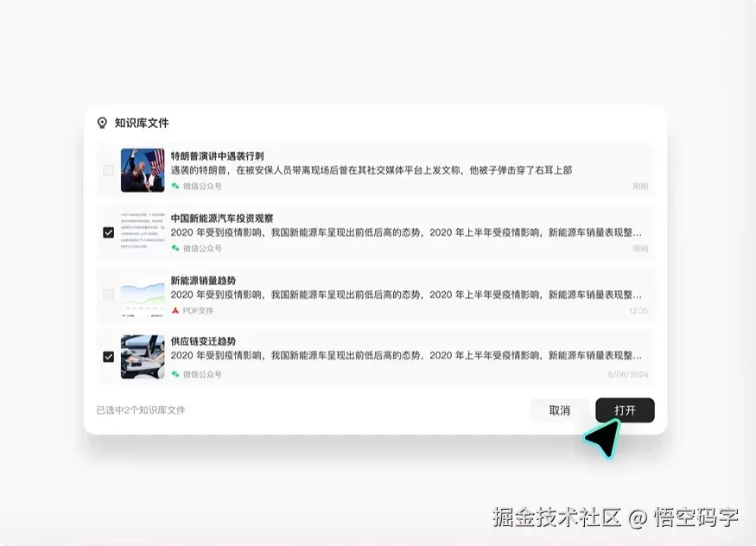Deselect the 供应链变迁趋势 checkbox
756x546 pixels.
(109, 356)
